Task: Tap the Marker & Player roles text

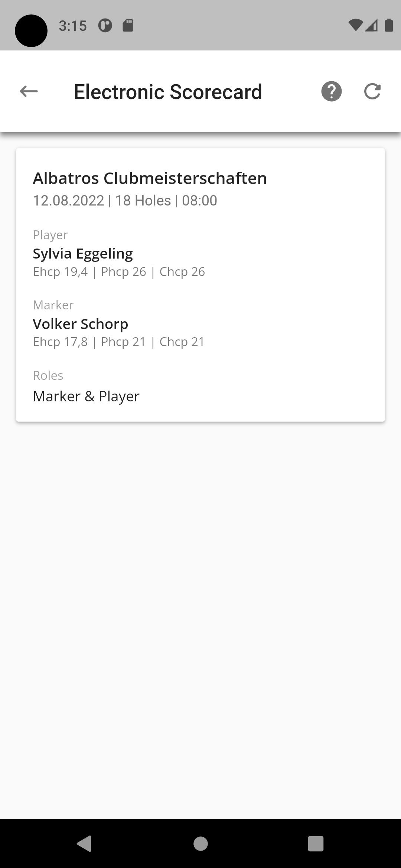Action: tap(86, 396)
